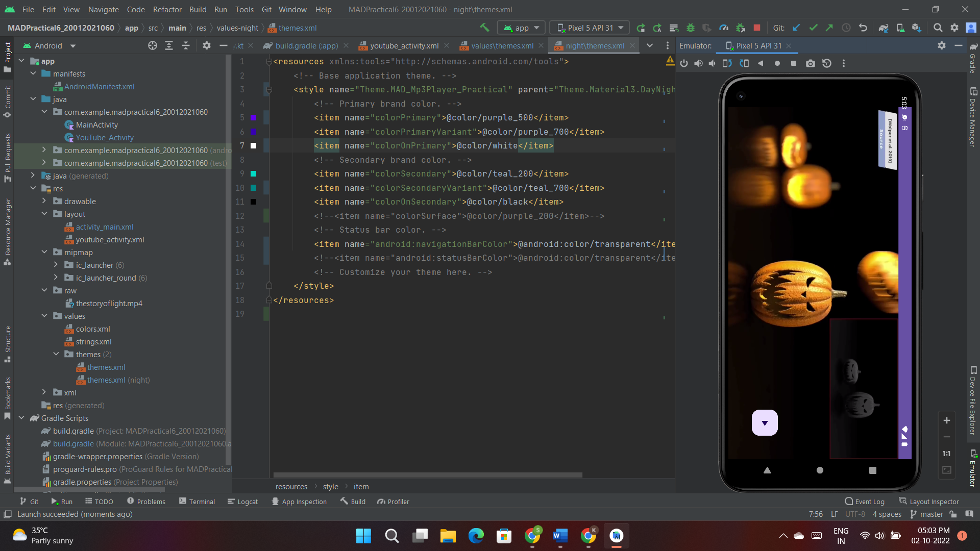Image resolution: width=980 pixels, height=551 pixels.
Task: Open the Terminal tool window
Action: tap(197, 502)
